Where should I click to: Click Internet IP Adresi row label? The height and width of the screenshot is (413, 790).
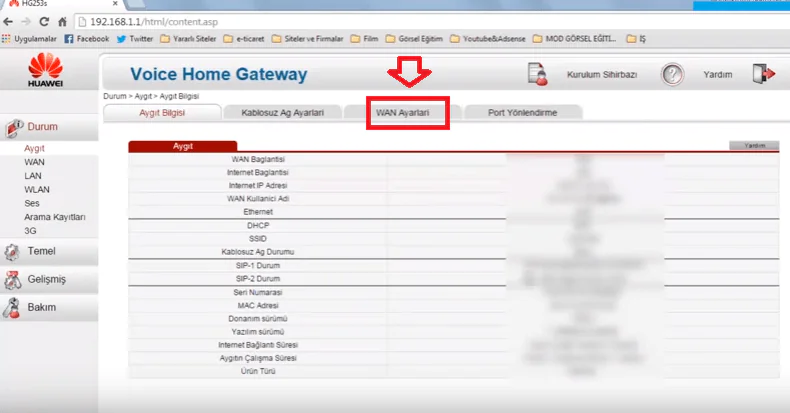tap(258, 185)
